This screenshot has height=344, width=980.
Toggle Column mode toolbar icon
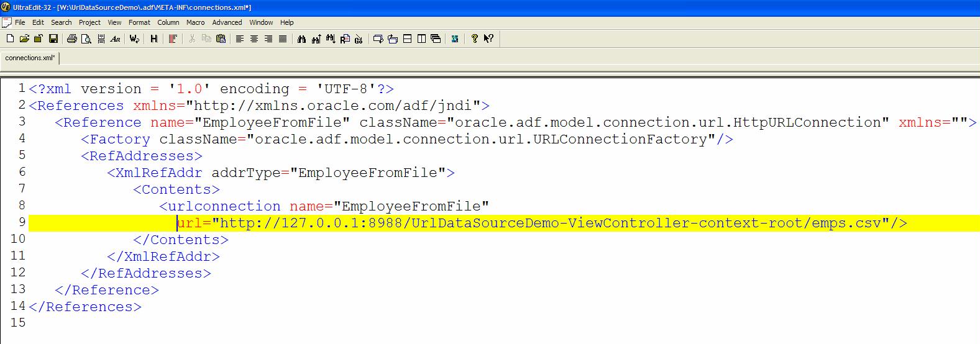(173, 38)
